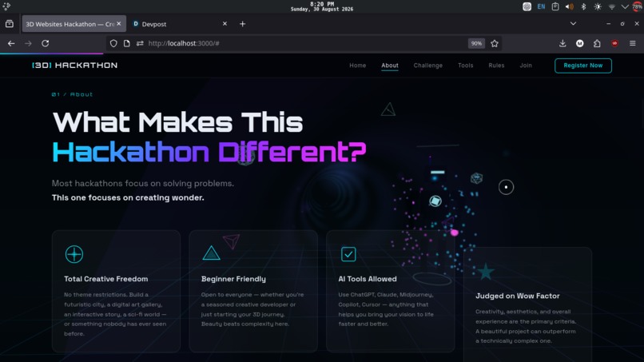
Task: Click the battery 78% indicator
Action: tap(638, 6)
